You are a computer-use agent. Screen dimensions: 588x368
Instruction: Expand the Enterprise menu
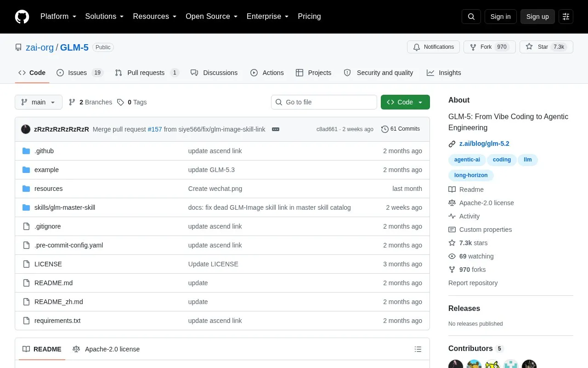tap(268, 17)
